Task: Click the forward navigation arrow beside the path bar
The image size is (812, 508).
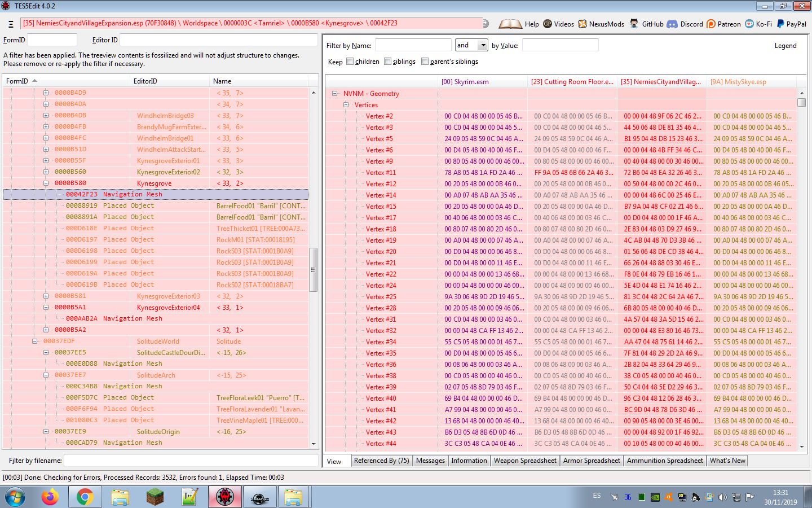Action: [487, 24]
